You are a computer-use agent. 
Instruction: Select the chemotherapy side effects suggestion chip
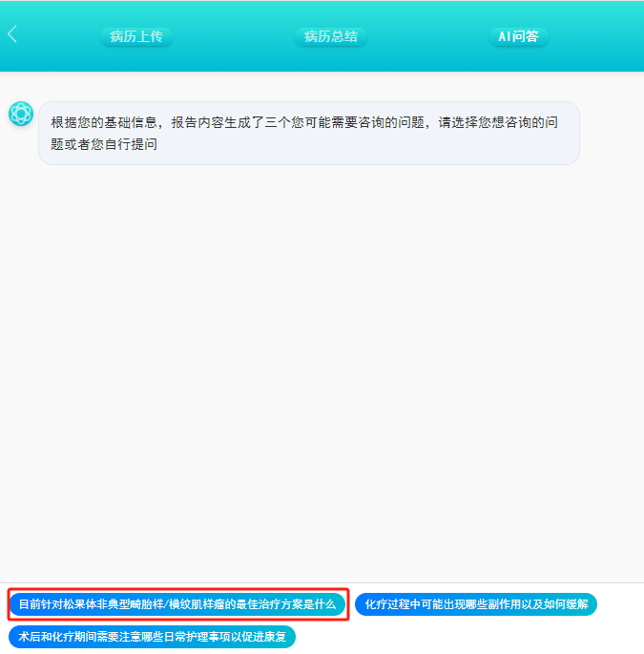(476, 604)
